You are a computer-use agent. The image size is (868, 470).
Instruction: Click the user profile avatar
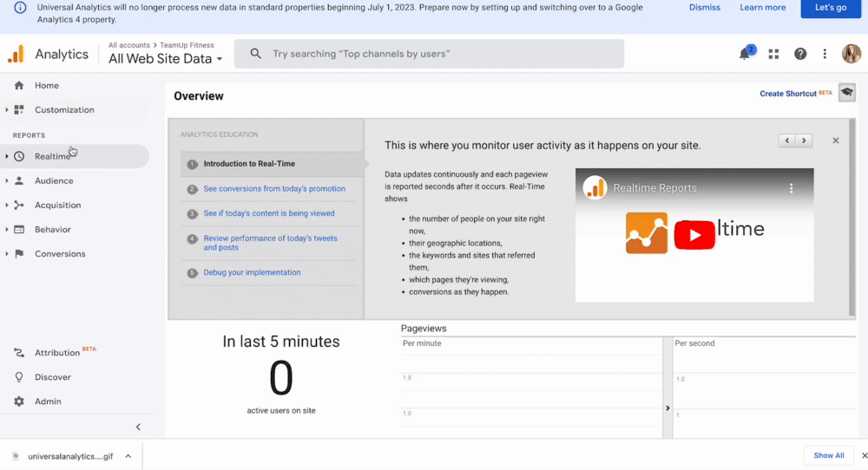(851, 54)
